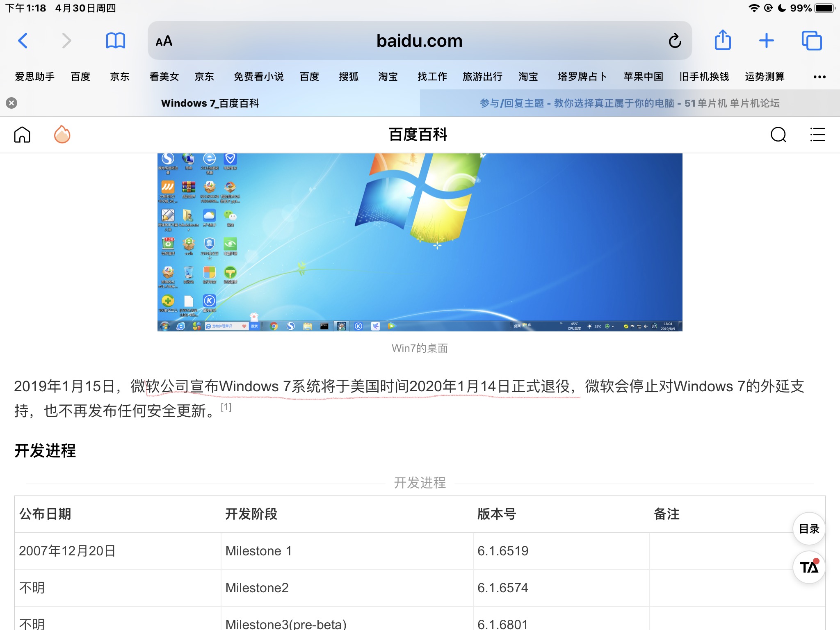Close the Windows 7_百度百科 tab
The image size is (840, 630).
click(11, 103)
